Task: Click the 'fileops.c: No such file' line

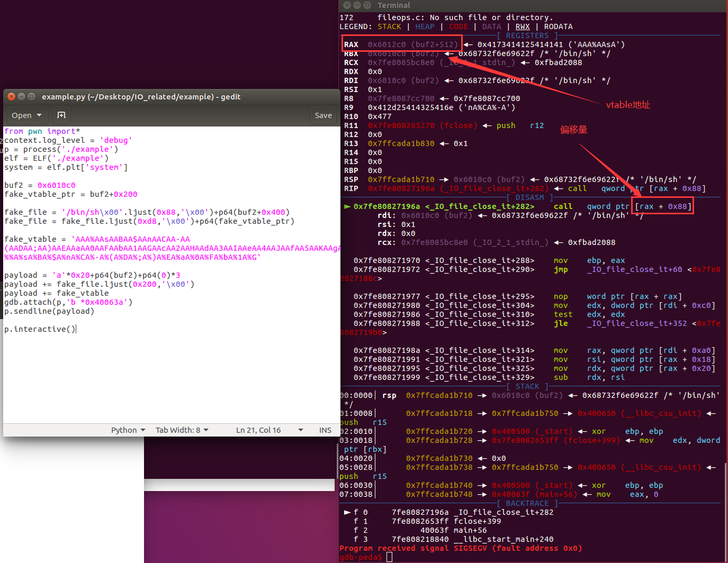Action: pyautogui.click(x=446, y=17)
